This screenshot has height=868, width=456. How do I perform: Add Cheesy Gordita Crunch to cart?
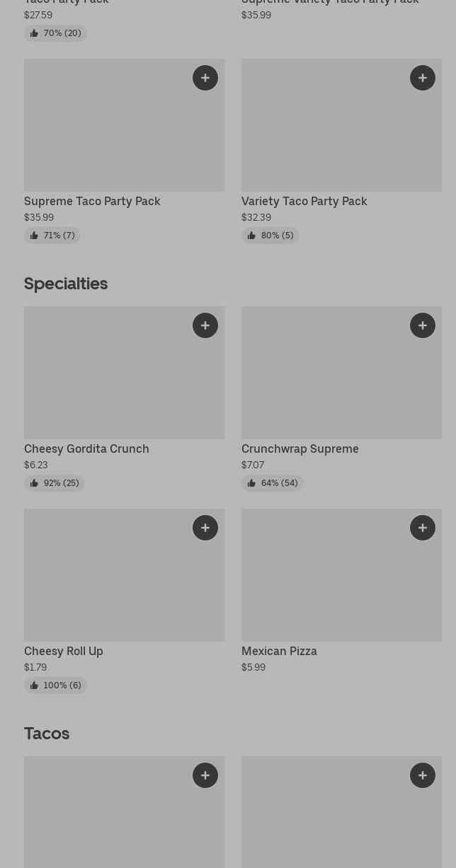(205, 325)
